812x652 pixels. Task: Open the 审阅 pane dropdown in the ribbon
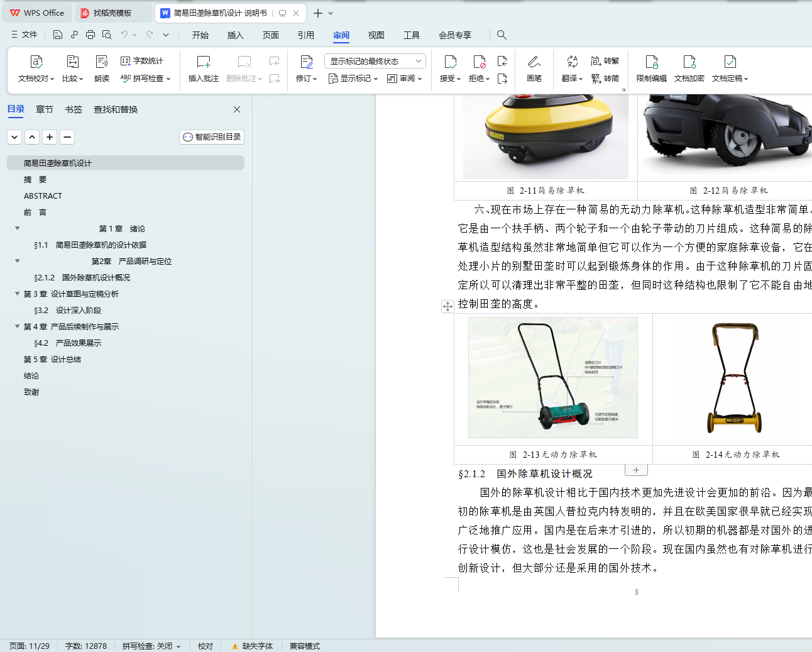(x=405, y=79)
